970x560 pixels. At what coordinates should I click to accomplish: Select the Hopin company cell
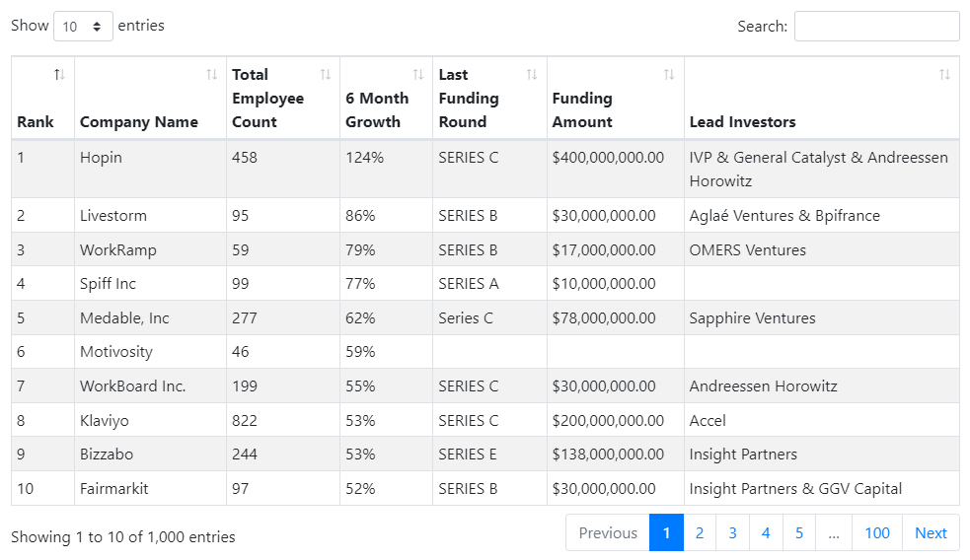click(x=150, y=169)
